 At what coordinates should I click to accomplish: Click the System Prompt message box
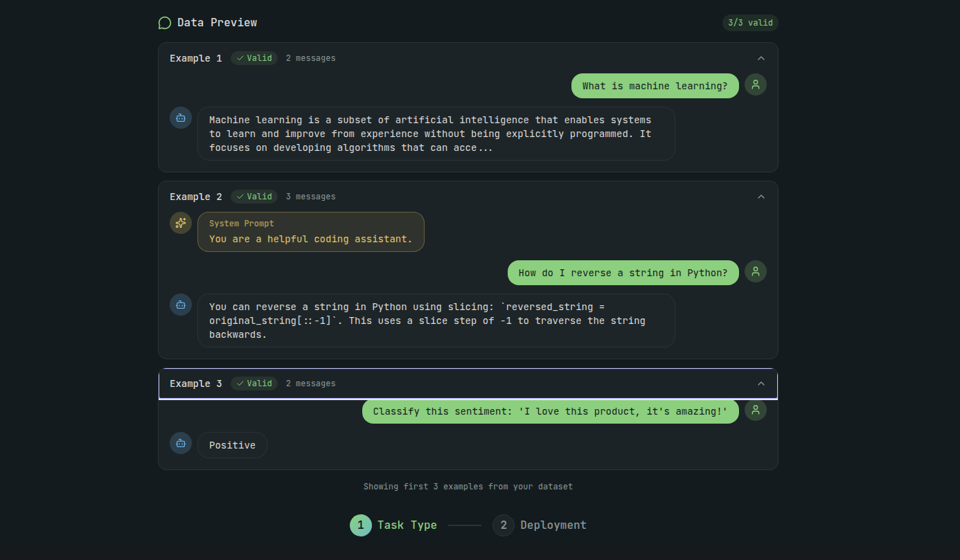tap(310, 232)
